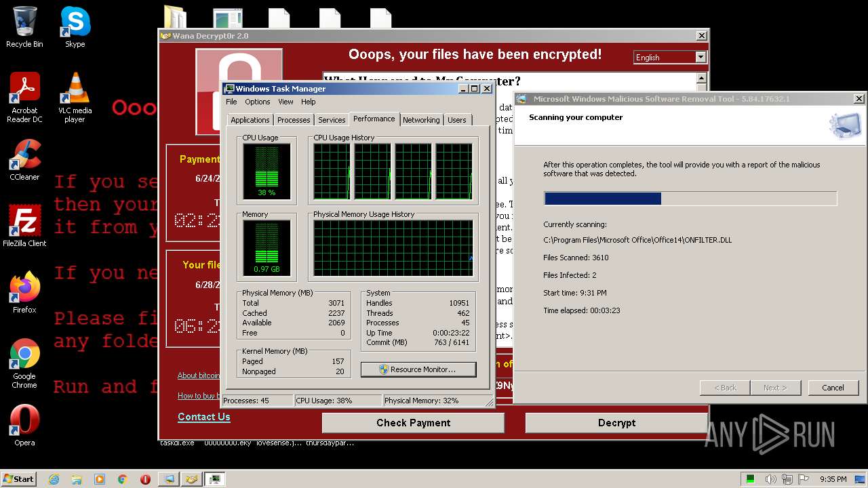The width and height of the screenshot is (868, 488).
Task: Launch Skype from the desktop
Action: 75,27
